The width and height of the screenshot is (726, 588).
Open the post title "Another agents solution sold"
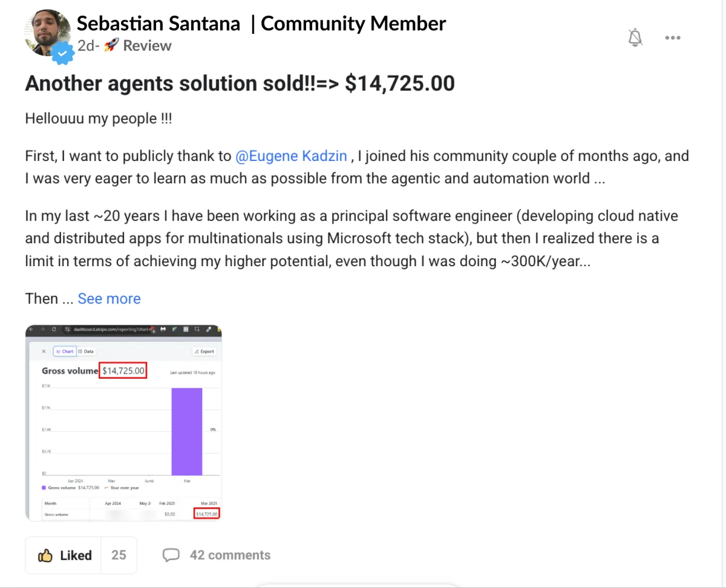tap(240, 83)
